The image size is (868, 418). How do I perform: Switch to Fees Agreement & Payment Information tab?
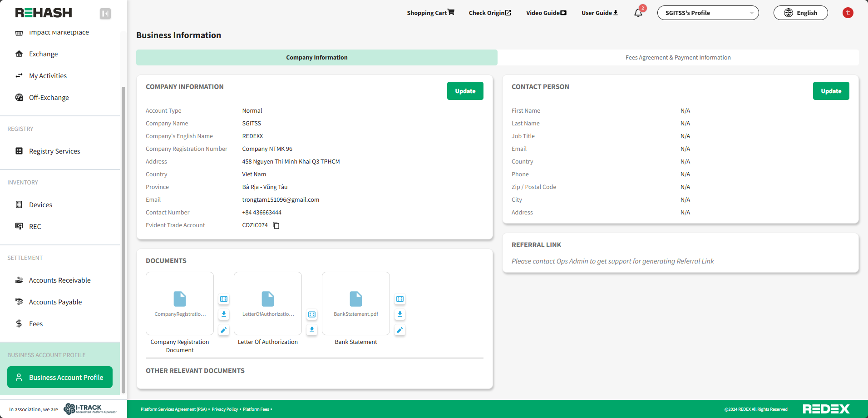point(678,58)
